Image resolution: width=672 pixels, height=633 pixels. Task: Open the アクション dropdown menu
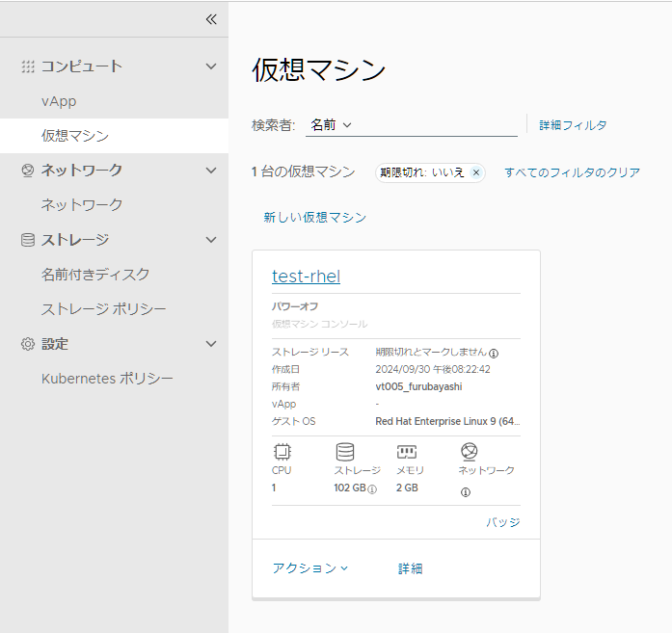(x=310, y=568)
